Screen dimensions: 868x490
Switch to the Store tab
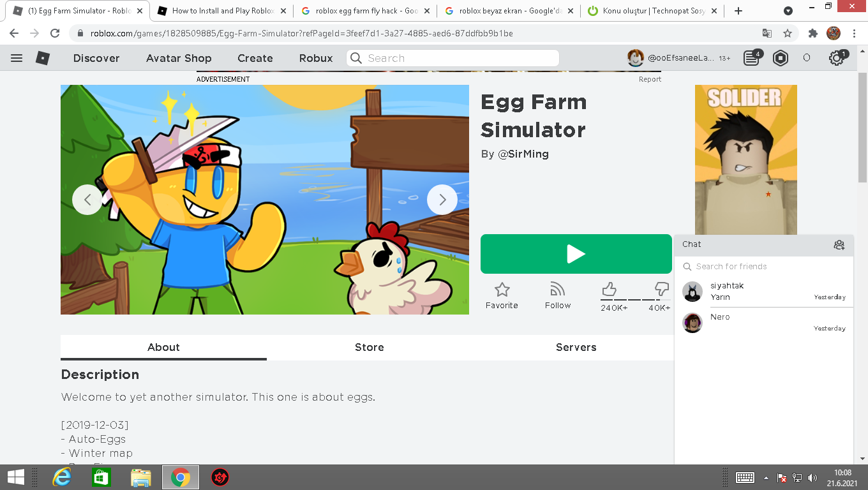(370, 347)
